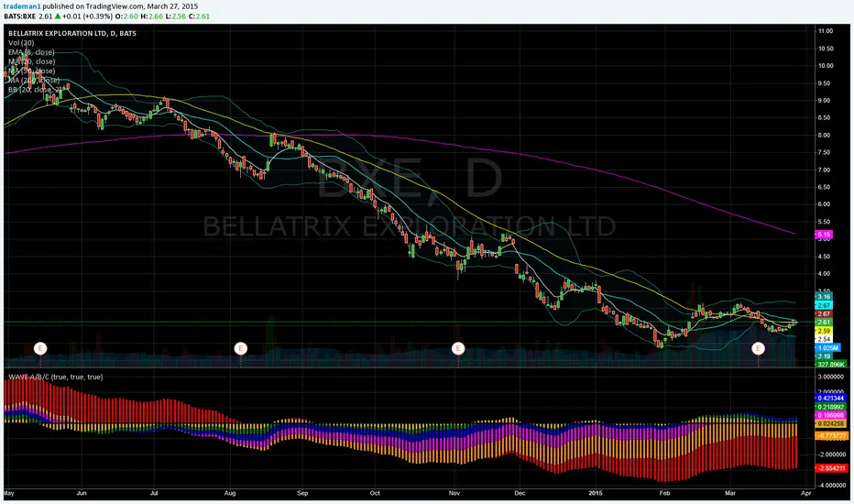Click the green 327.896K volume label
The width and height of the screenshot is (854, 504).
click(831, 364)
